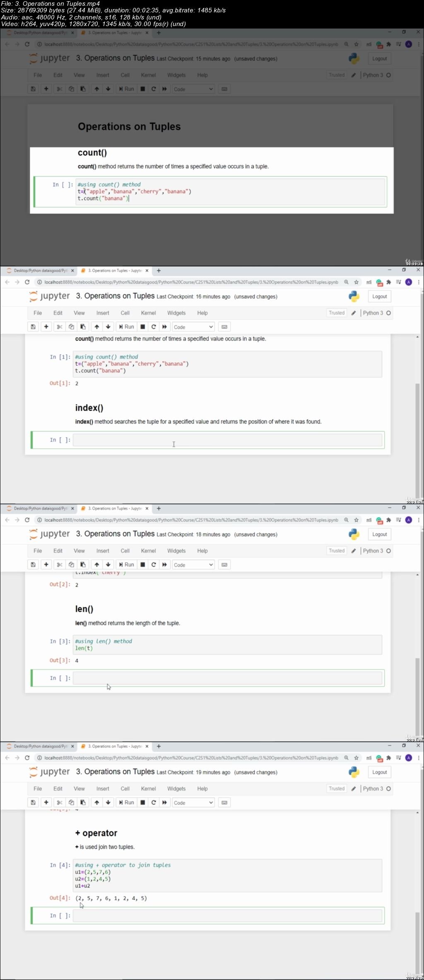Open Insert menu in the 16-minutes-ago checkpoint frame

pyautogui.click(x=103, y=313)
